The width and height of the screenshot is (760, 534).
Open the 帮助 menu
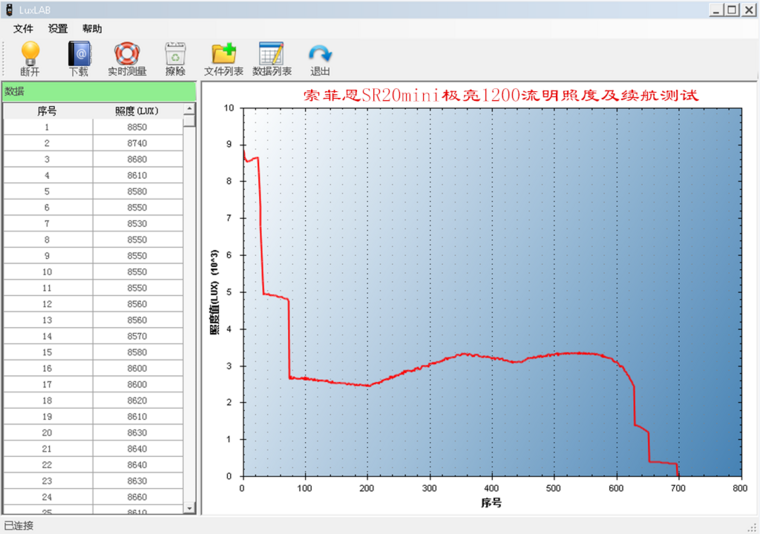pyautogui.click(x=92, y=29)
